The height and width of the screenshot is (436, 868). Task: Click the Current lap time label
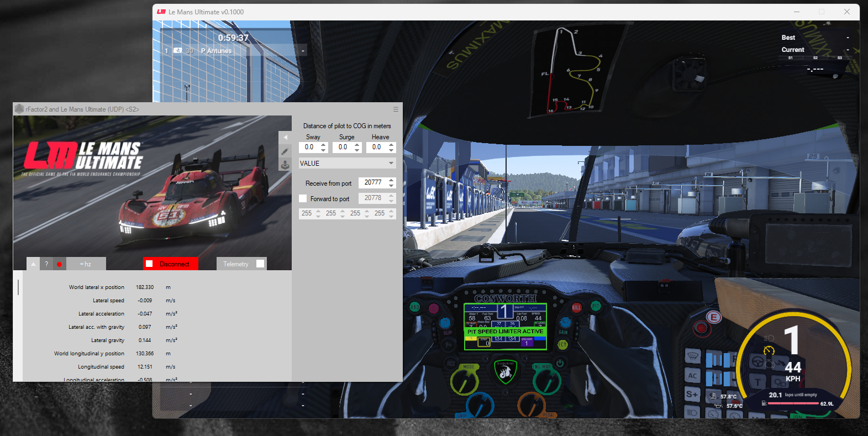point(793,50)
